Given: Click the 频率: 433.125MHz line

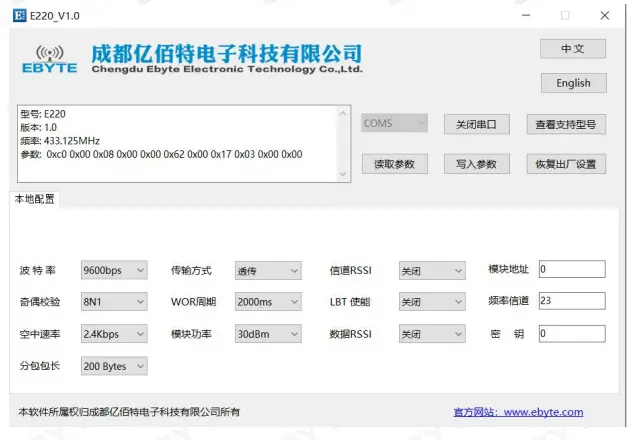Looking at the screenshot, I should [x=60, y=141].
